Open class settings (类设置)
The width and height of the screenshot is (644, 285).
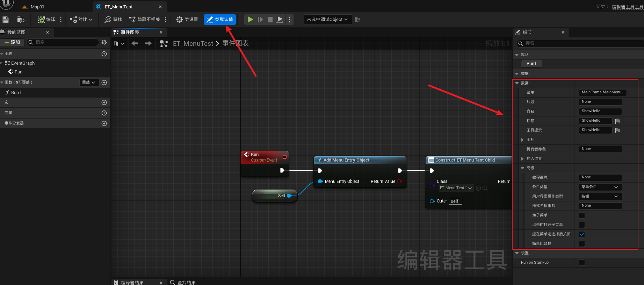tap(187, 20)
